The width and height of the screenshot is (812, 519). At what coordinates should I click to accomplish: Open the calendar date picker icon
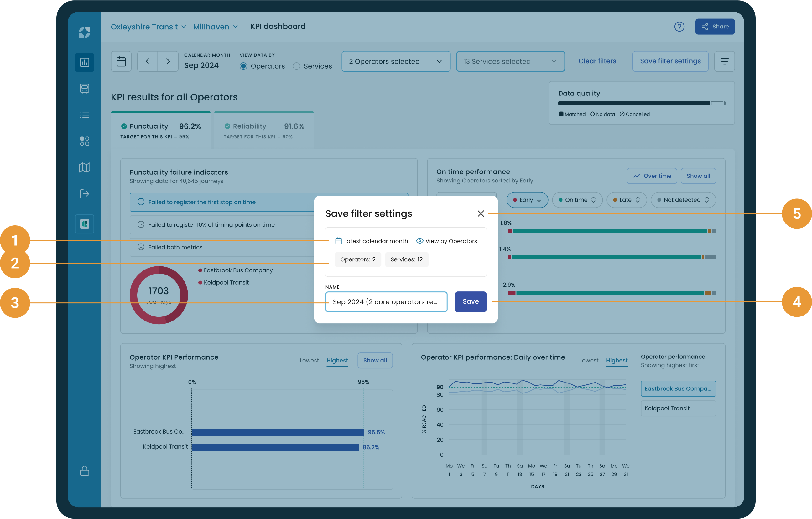(121, 61)
